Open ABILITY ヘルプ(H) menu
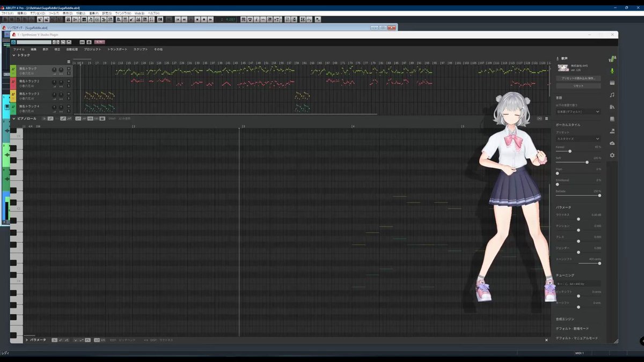644x362 pixels. 153,13
